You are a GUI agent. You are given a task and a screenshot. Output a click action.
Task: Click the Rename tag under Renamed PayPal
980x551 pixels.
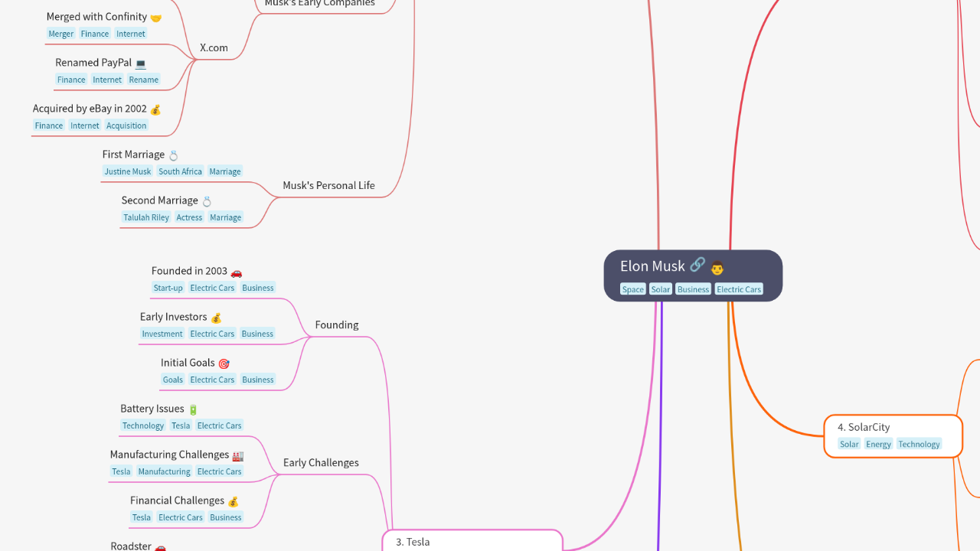pyautogui.click(x=144, y=80)
